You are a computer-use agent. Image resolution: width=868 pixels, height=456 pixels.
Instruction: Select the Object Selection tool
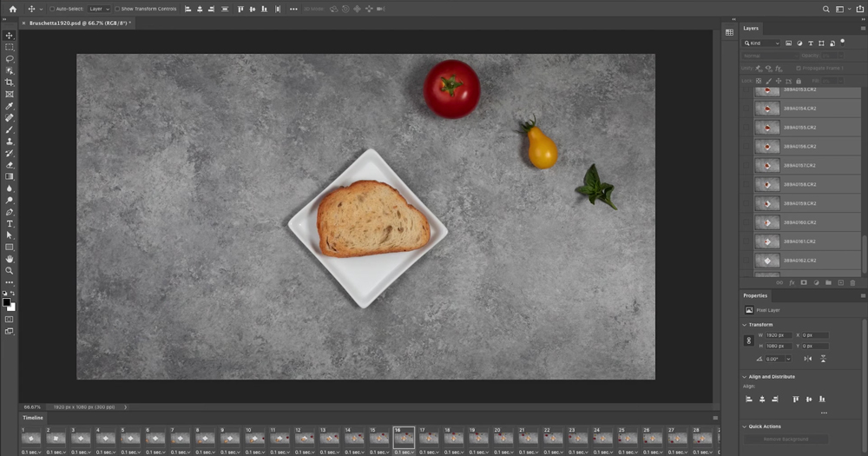click(10, 71)
